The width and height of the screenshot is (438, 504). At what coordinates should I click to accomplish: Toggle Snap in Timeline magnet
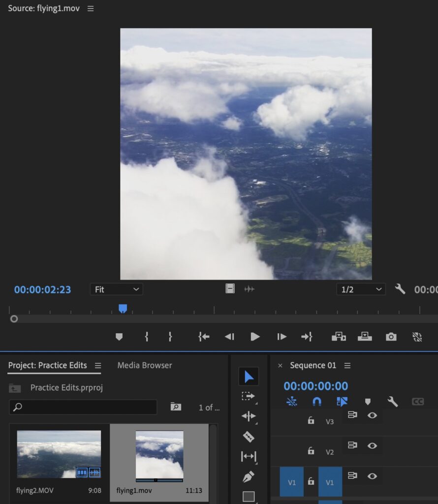[x=317, y=402]
